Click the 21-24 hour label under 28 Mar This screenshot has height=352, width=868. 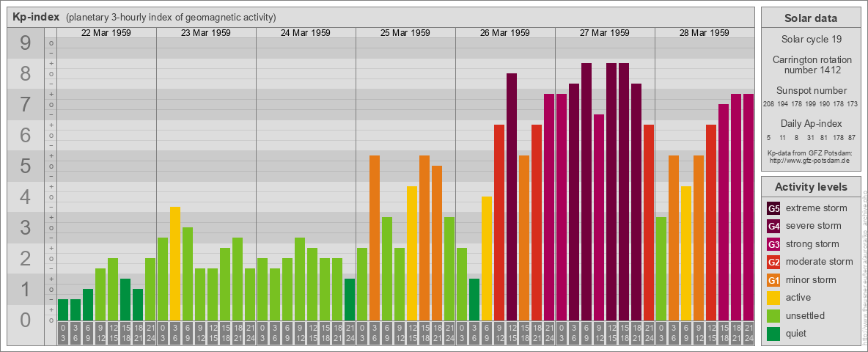(x=749, y=333)
